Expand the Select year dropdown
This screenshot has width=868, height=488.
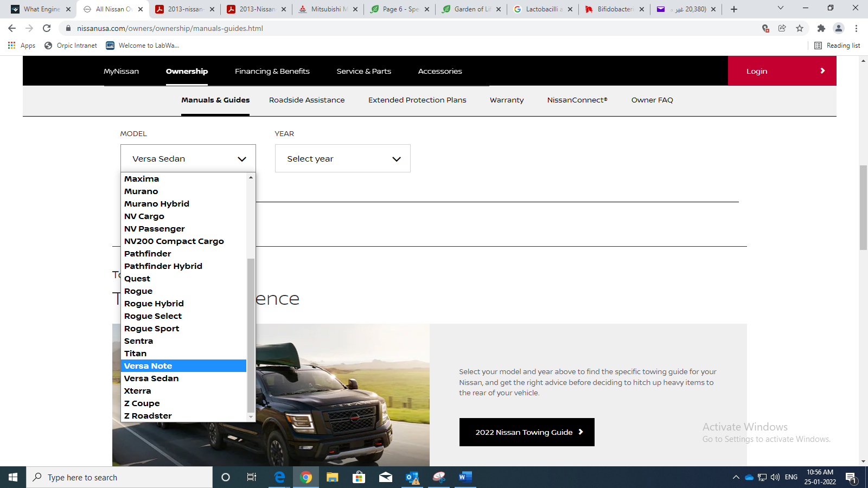pyautogui.click(x=342, y=159)
